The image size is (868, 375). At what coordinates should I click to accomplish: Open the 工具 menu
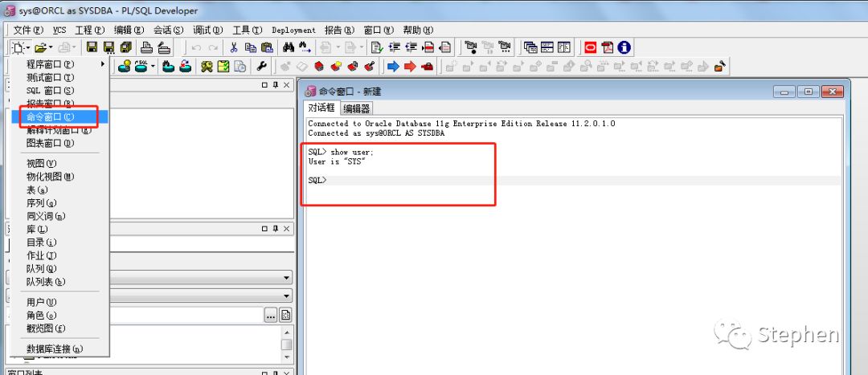pyautogui.click(x=248, y=30)
